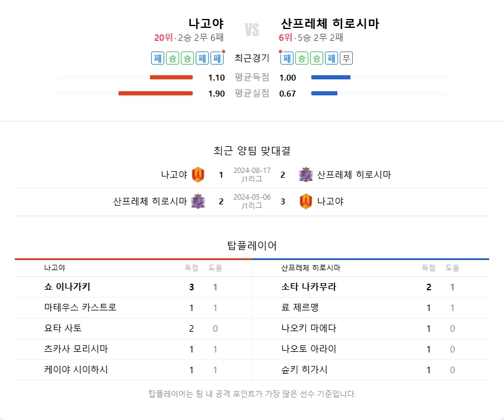Viewport: 504px width, 420px height.
Task: Click Hiroshima's draw (무) recent result badge
Action: pyautogui.click(x=347, y=58)
